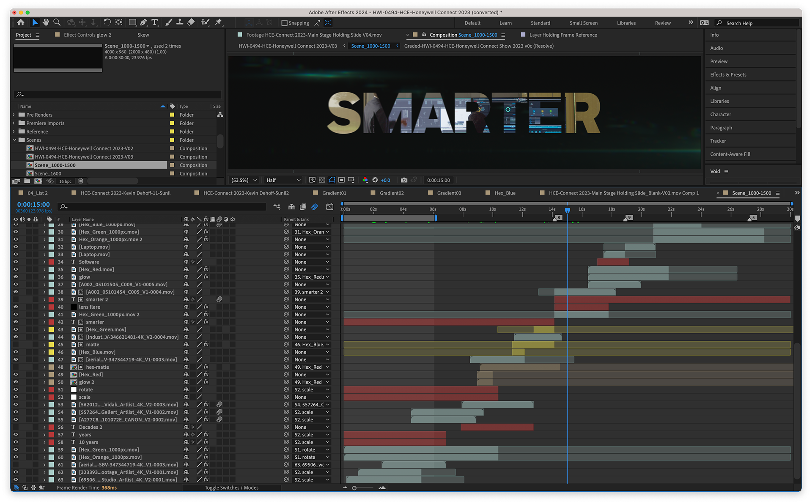Open the Effects & Presets panel
This screenshot has width=812, height=504.
point(728,75)
